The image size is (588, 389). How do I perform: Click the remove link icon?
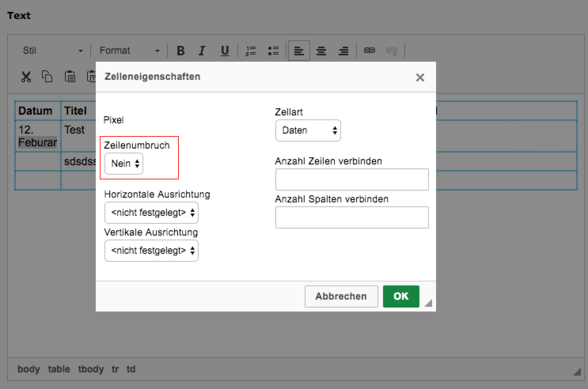(x=392, y=51)
